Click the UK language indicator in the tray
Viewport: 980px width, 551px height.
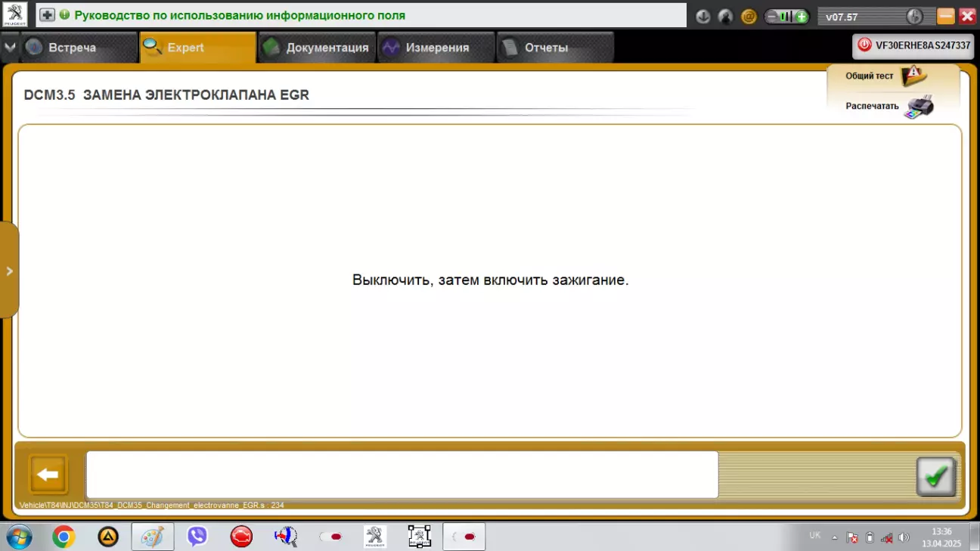tap(815, 535)
